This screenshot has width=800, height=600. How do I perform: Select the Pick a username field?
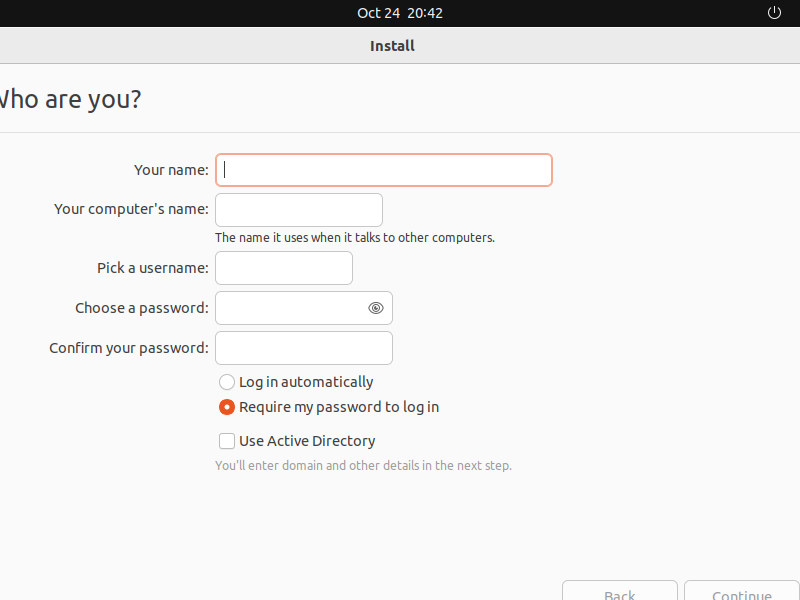[284, 268]
